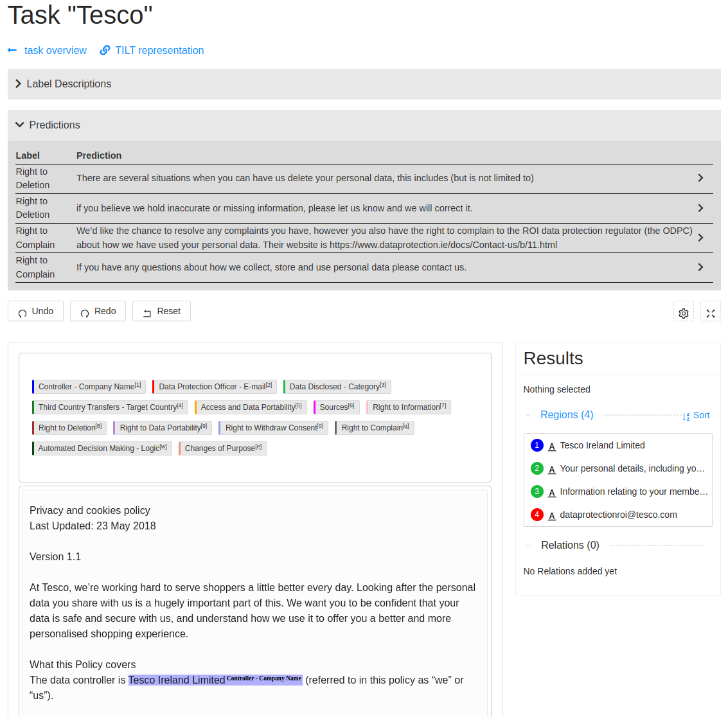Expand the 'If you have any questions' prediction row
Image resolution: width=728 pixels, height=717 pixels.
pos(700,267)
